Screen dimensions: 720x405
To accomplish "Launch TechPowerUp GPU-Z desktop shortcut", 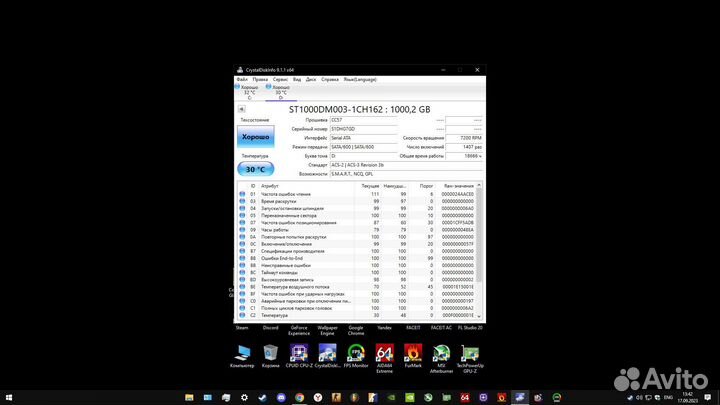I will click(x=470, y=358).
